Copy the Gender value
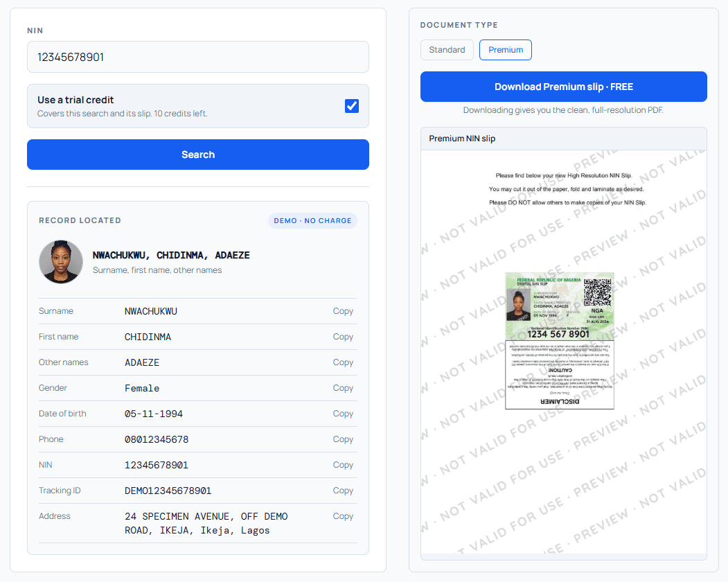Screen dimensions: 728x582 pos(343,388)
